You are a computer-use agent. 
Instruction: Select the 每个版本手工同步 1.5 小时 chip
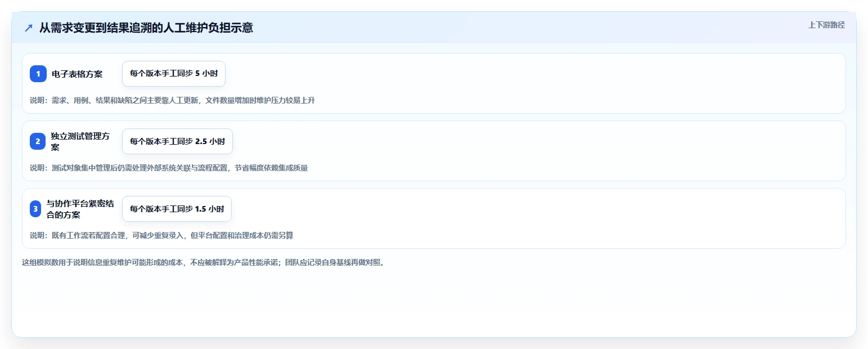177,209
